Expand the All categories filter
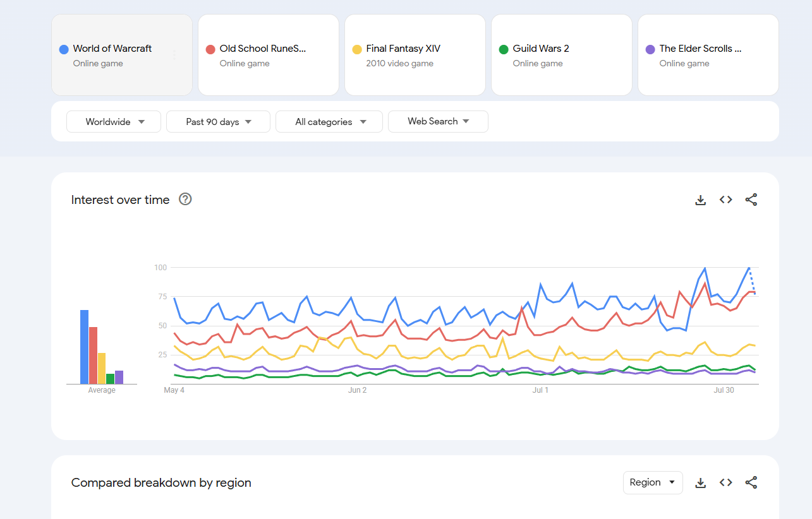 click(329, 122)
